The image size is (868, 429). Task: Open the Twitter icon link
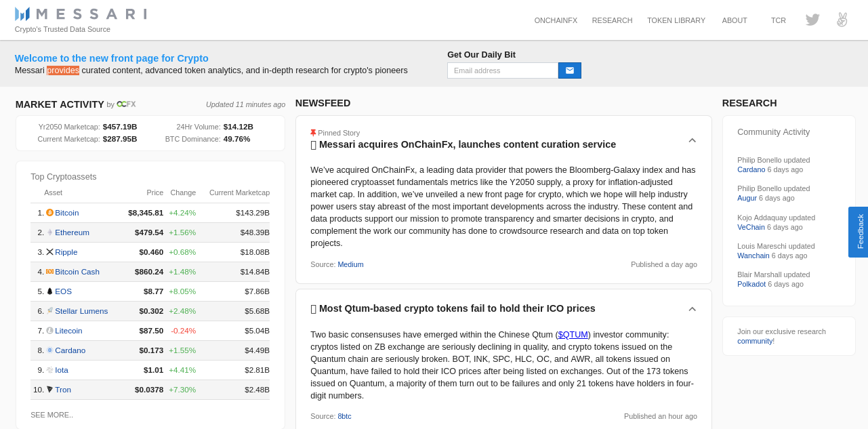812,20
